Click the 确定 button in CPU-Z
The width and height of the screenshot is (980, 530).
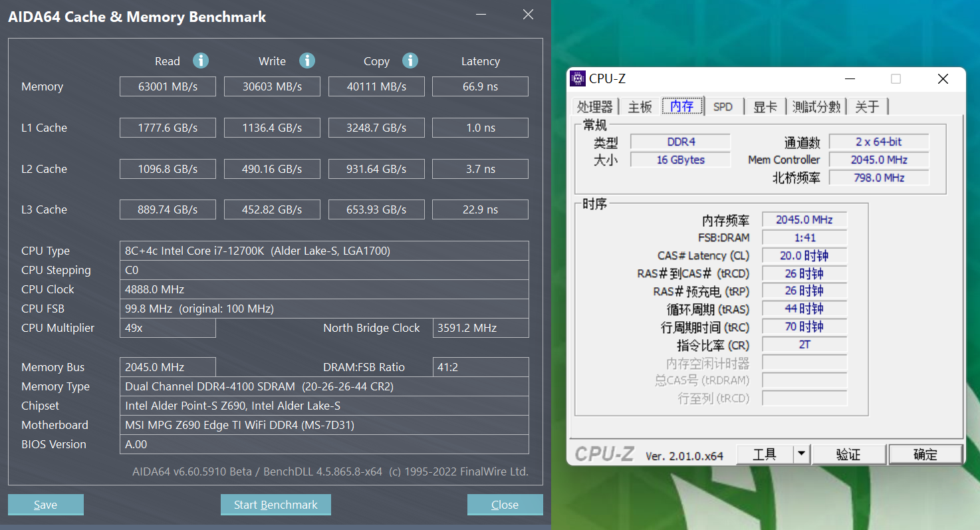pyautogui.click(x=925, y=454)
